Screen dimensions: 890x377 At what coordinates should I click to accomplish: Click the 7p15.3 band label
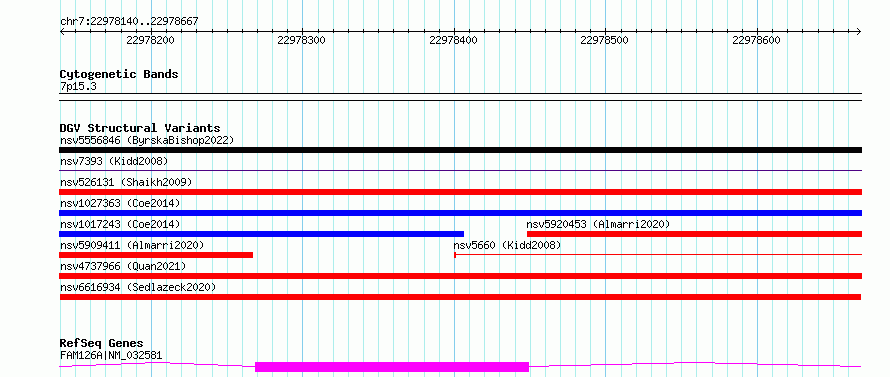78,86
